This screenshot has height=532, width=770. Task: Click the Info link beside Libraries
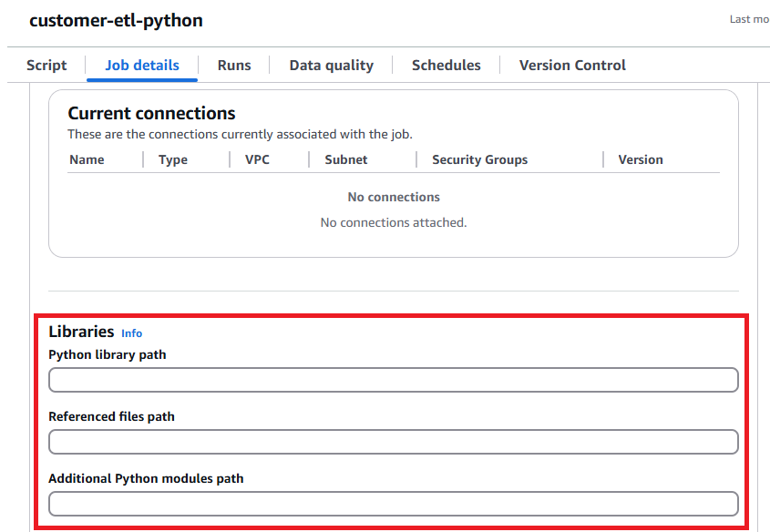[x=131, y=333]
